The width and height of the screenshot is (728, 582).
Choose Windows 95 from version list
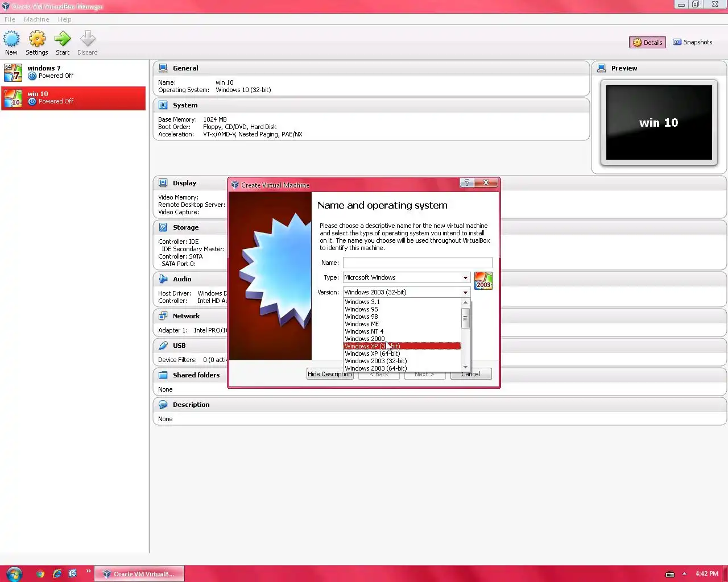point(402,309)
